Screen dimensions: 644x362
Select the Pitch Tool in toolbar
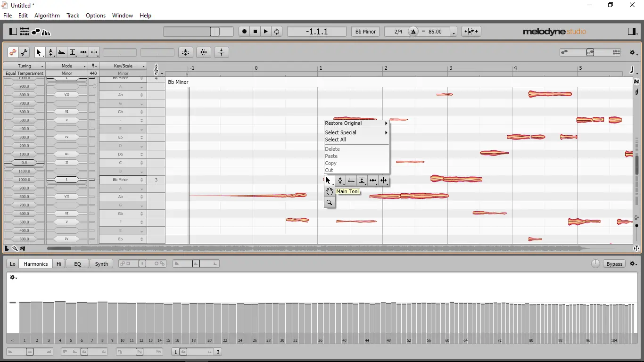coord(50,52)
